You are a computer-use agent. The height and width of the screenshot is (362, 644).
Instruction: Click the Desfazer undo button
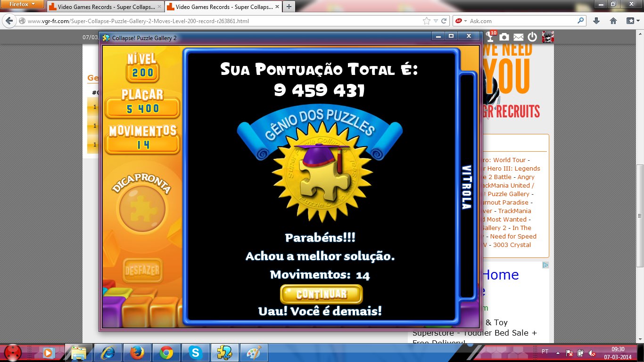[x=142, y=271]
